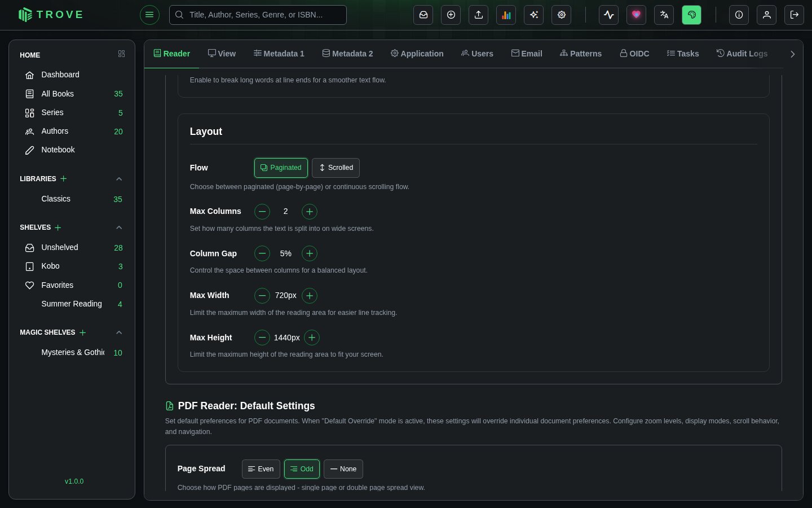
Task: Click the layout icon beside HOME
Action: click(x=121, y=54)
